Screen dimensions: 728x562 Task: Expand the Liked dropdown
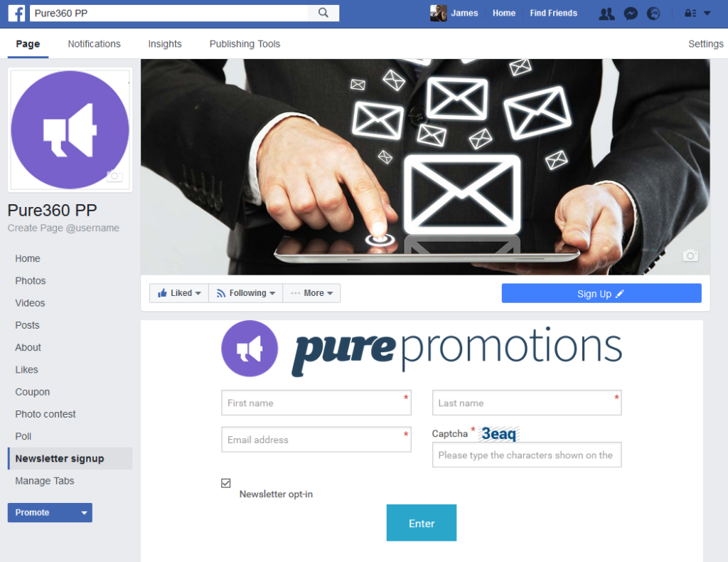click(x=178, y=293)
